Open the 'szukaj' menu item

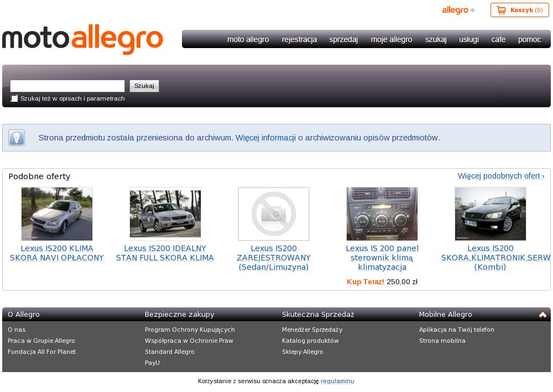[436, 39]
